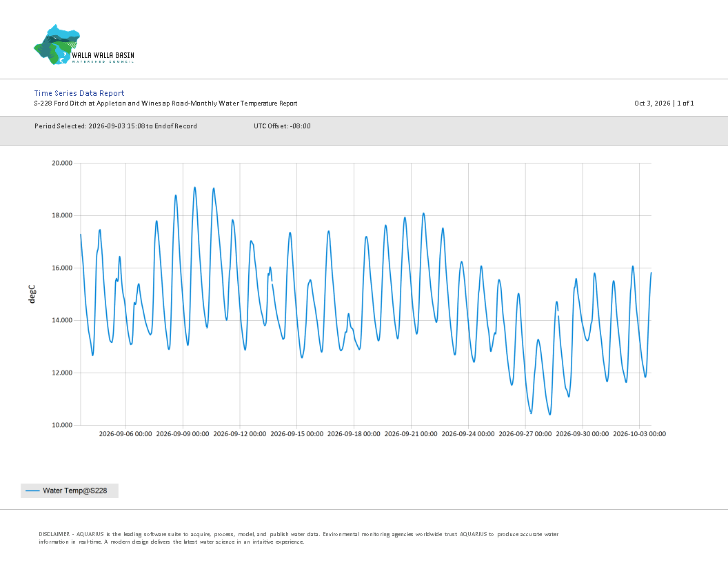The width and height of the screenshot is (728, 563).
Task: Click the S-228 Ford Ditch report subtitle
Action: [x=165, y=103]
